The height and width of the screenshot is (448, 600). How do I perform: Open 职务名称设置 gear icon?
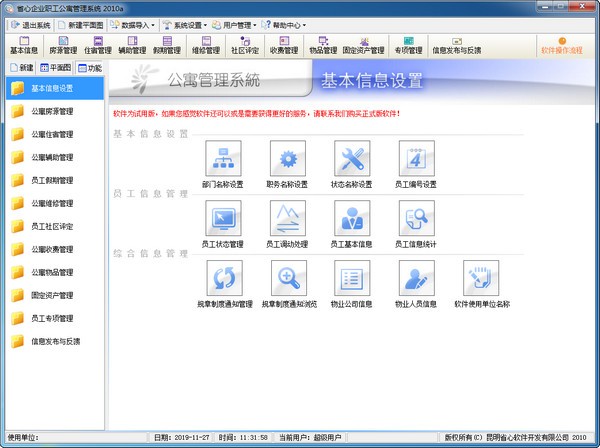pyautogui.click(x=287, y=158)
